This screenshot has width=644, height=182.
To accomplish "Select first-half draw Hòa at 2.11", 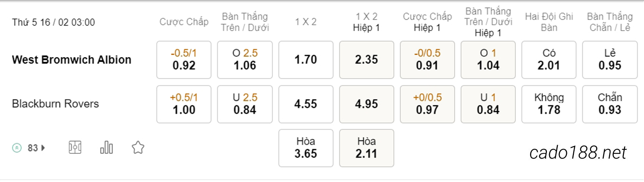I will (x=367, y=148).
